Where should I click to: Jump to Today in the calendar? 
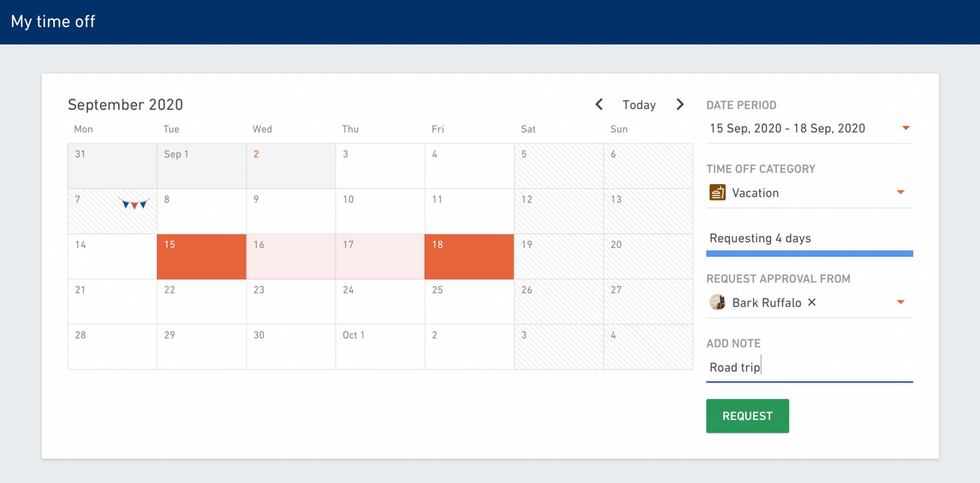coord(639,105)
